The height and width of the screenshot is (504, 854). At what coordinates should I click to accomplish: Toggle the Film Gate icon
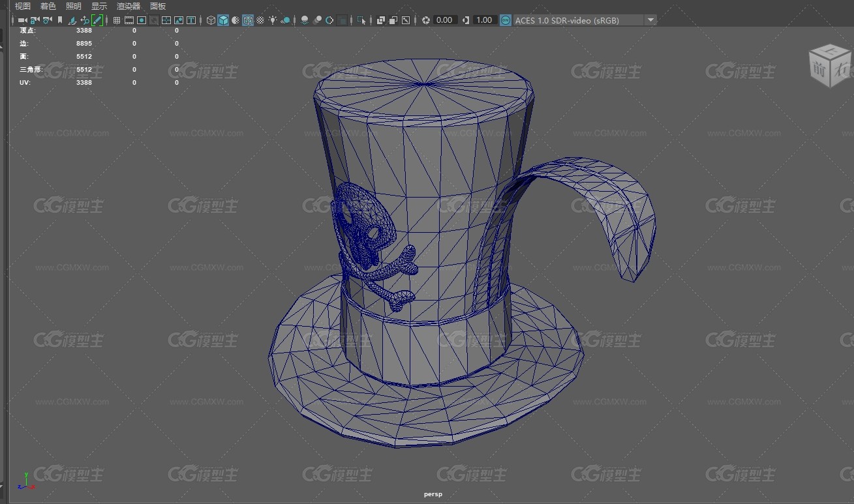point(129,20)
